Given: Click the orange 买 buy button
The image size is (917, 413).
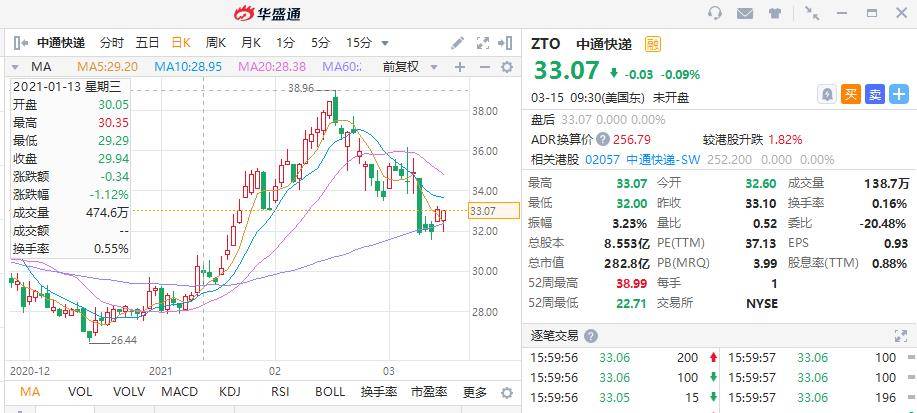Looking at the screenshot, I should (851, 95).
